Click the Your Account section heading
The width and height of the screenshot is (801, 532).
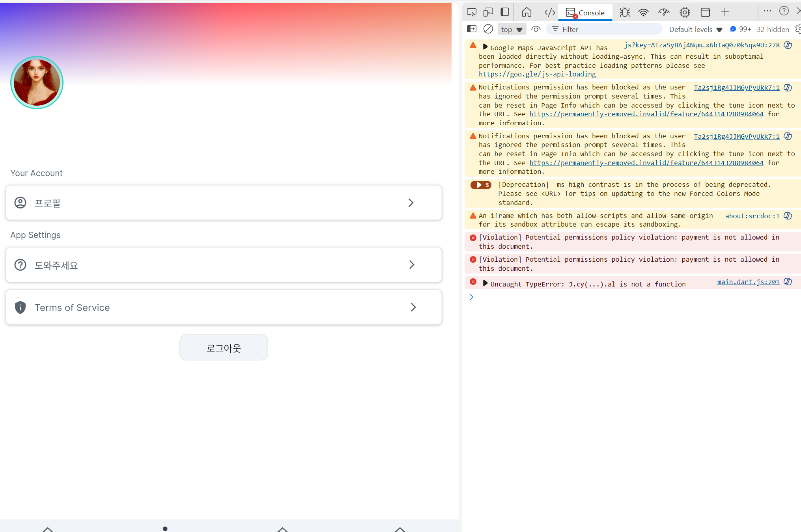(x=36, y=173)
